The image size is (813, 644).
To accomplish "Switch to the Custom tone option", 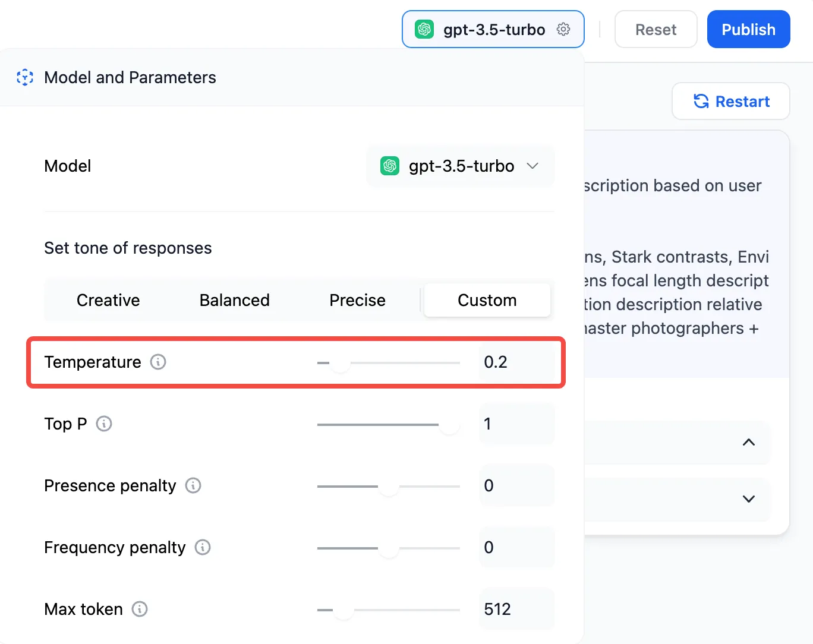I will [x=487, y=300].
